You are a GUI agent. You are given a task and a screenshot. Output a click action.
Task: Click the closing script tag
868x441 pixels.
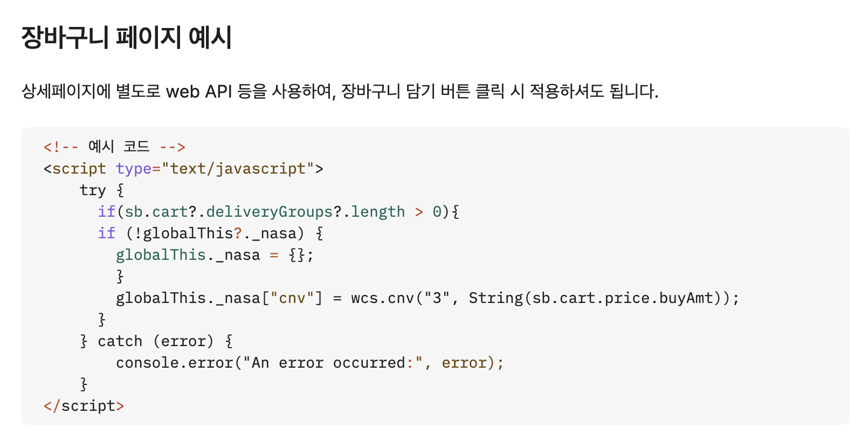click(84, 406)
